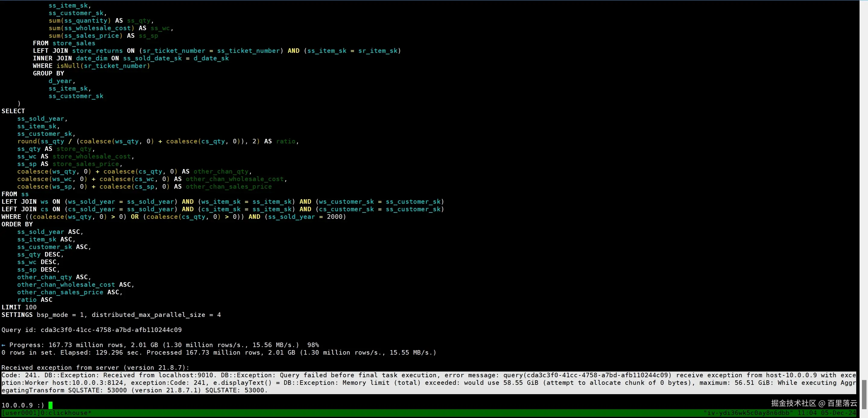The image size is (868, 418).
Task: Click the WHERE isNull(sr_ticket_number) clause
Action: tap(91, 66)
